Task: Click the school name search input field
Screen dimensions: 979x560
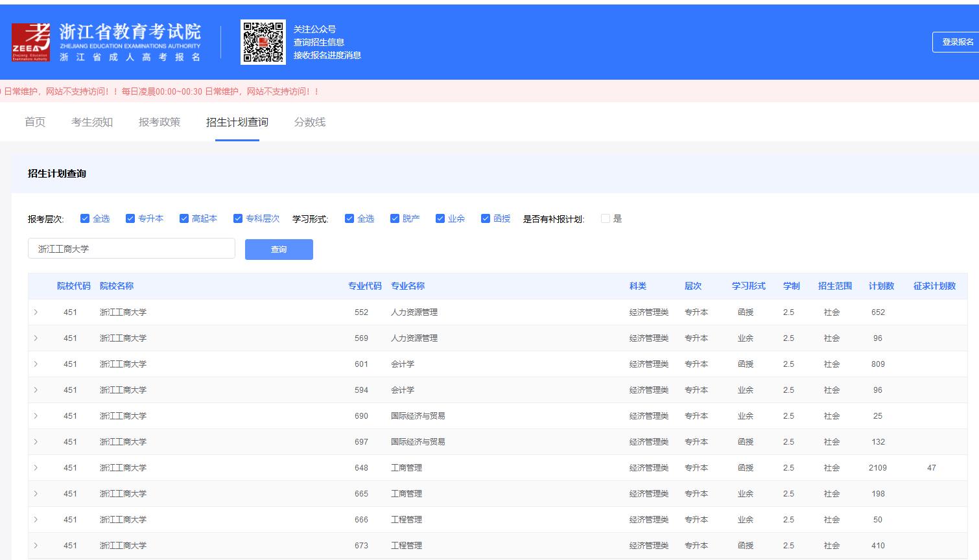Action: click(x=131, y=249)
